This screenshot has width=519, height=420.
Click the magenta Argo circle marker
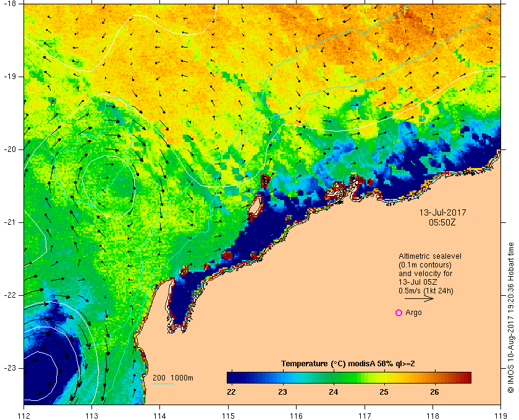(399, 313)
